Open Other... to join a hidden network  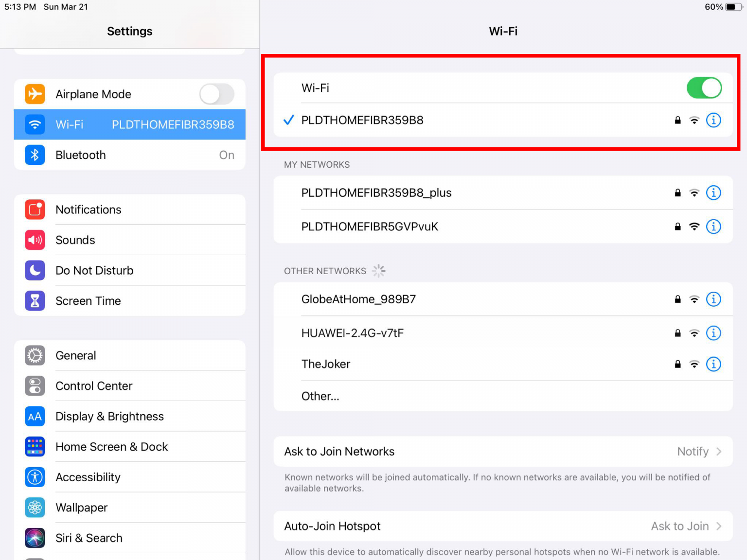[x=320, y=396]
